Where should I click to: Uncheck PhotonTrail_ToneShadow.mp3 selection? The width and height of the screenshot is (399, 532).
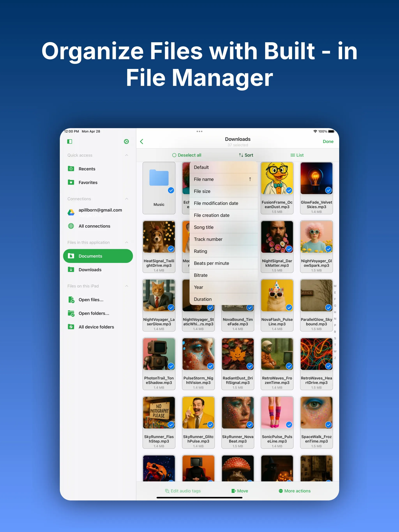171,366
